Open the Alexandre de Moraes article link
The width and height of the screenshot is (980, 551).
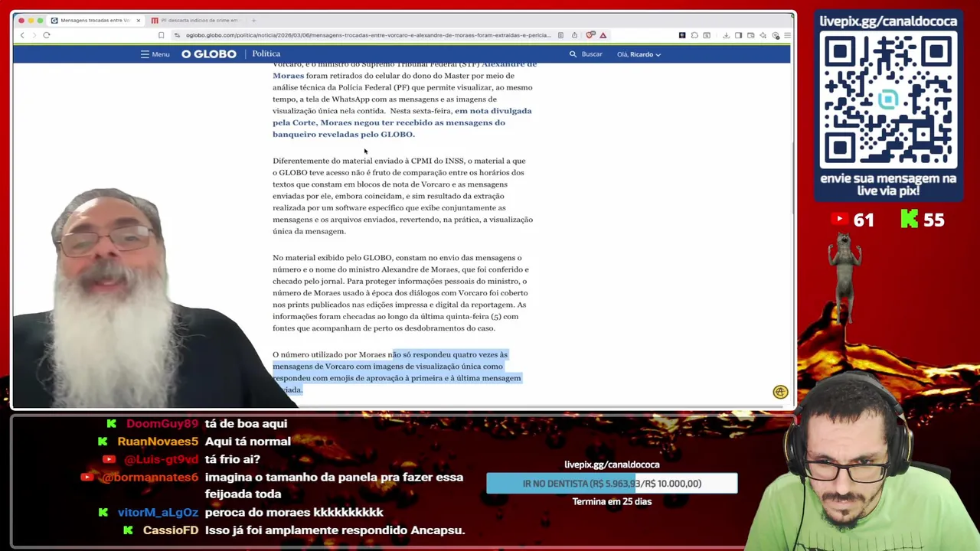coord(405,70)
